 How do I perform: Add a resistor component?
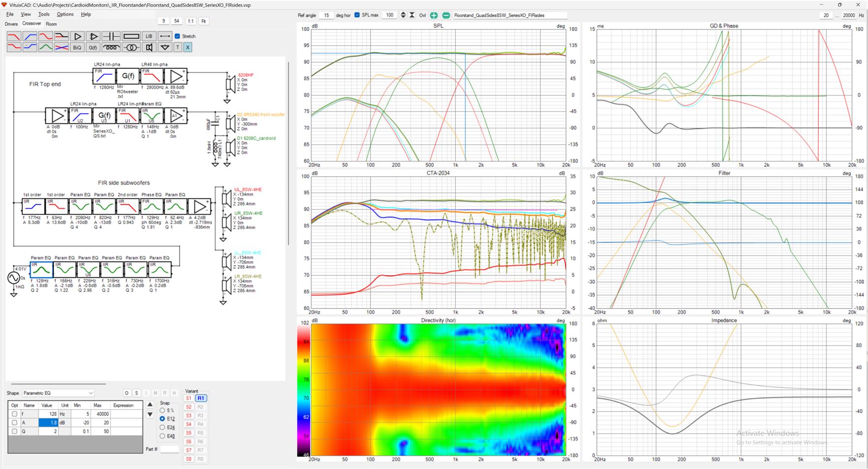coord(131,36)
